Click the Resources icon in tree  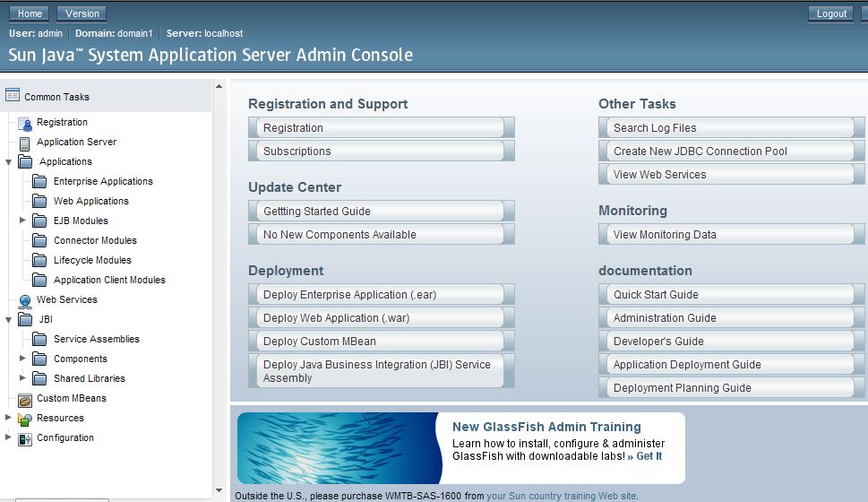(25, 419)
